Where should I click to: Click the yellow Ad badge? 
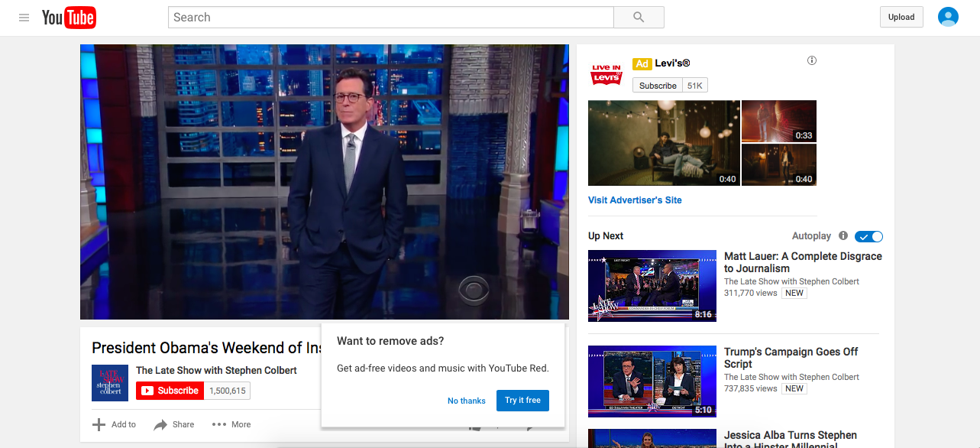(642, 64)
